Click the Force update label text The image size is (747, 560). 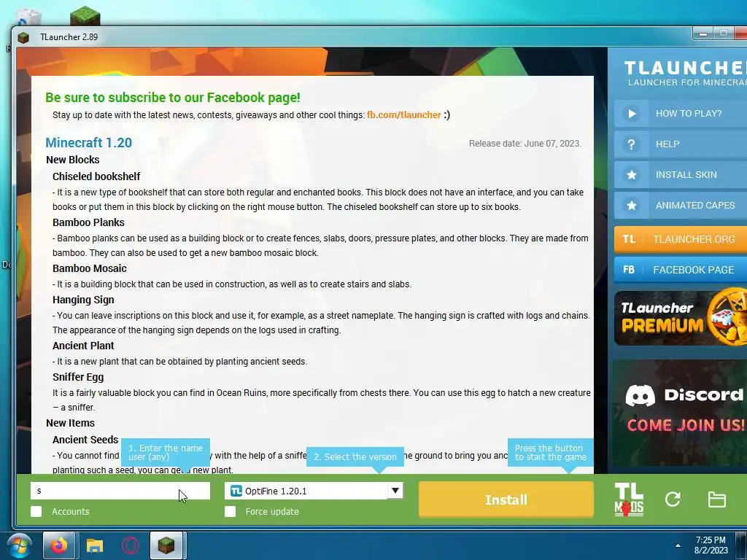(272, 511)
